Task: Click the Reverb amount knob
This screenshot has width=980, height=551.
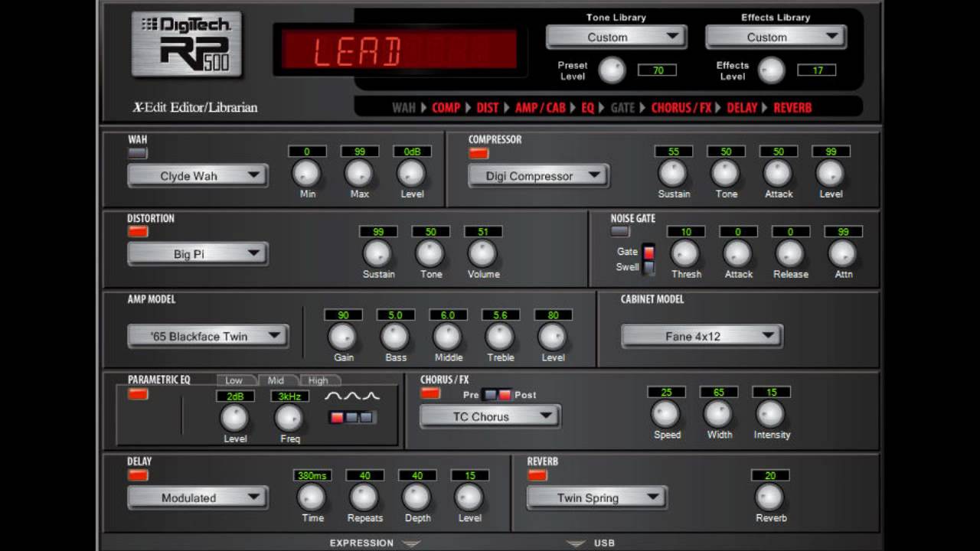Action: point(769,497)
